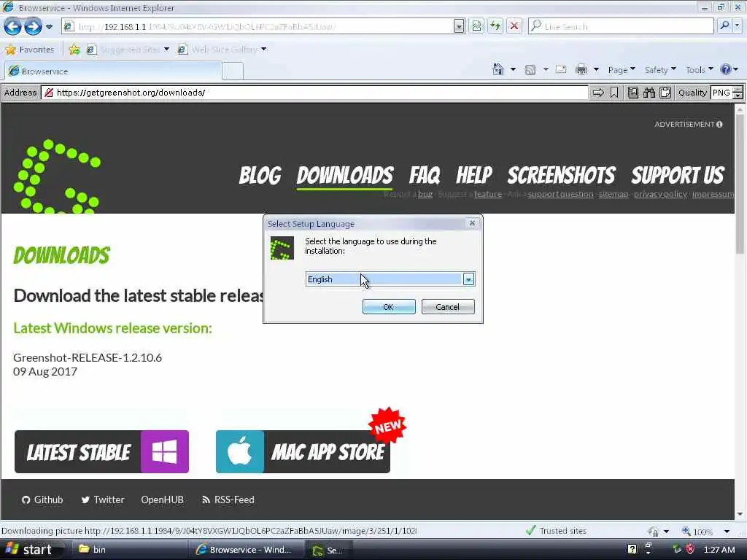Switch to the 'bin' folder taskbar item
The height and width of the screenshot is (560, 747).
tap(128, 550)
